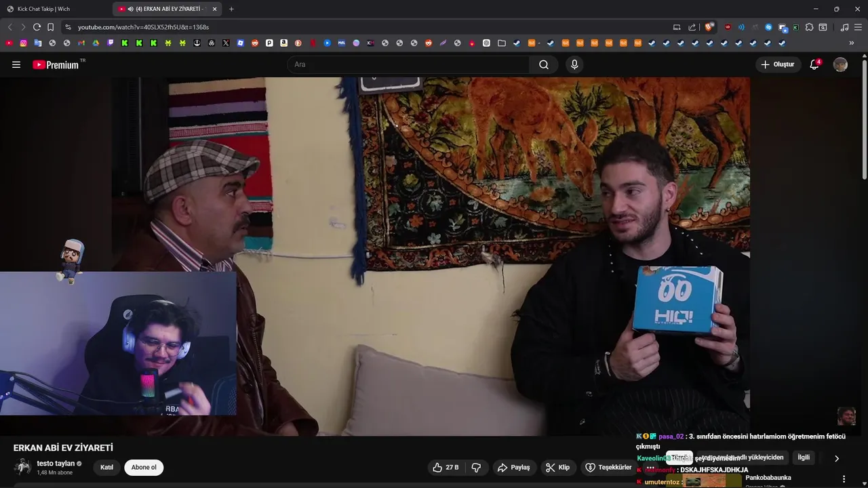Open the Google Translate bookmark
This screenshot has height=488, width=868.
(x=38, y=43)
